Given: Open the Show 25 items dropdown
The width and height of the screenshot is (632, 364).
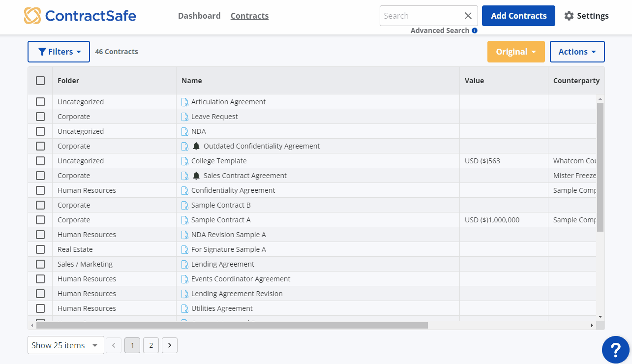Looking at the screenshot, I should coord(65,345).
